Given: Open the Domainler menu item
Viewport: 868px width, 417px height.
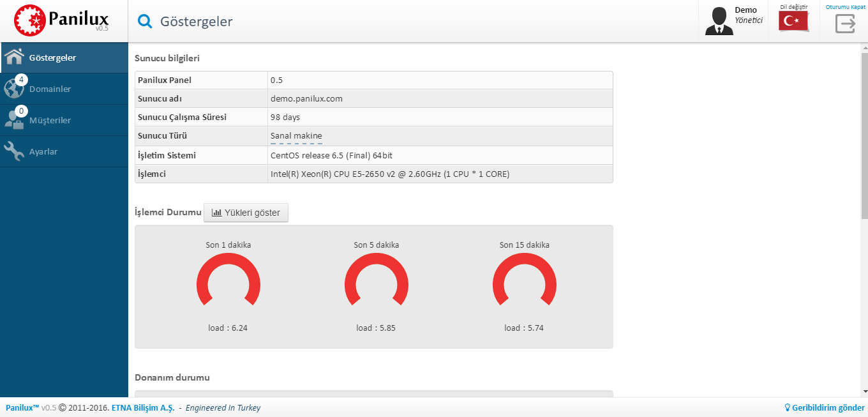Looking at the screenshot, I should click(x=50, y=89).
